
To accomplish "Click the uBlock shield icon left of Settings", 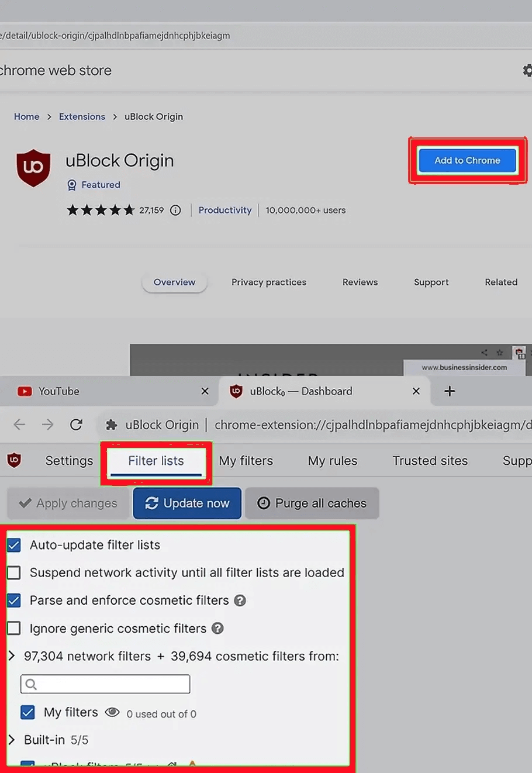I will point(14,461).
